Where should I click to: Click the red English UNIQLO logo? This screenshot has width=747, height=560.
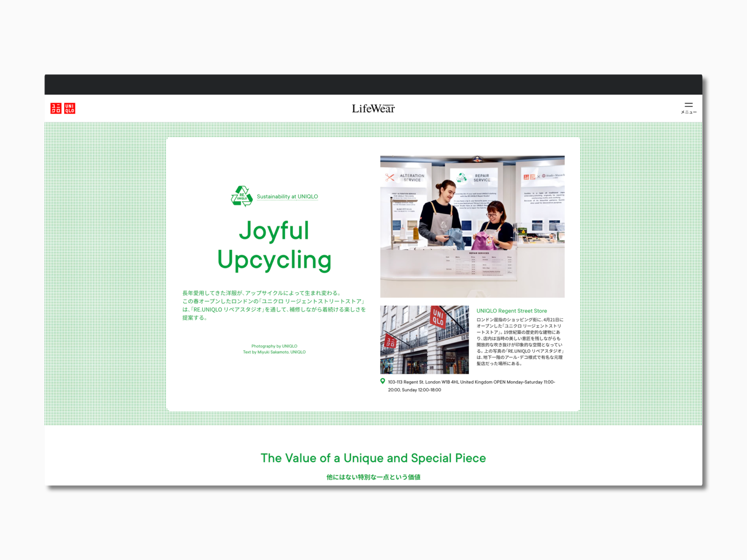coord(70,108)
